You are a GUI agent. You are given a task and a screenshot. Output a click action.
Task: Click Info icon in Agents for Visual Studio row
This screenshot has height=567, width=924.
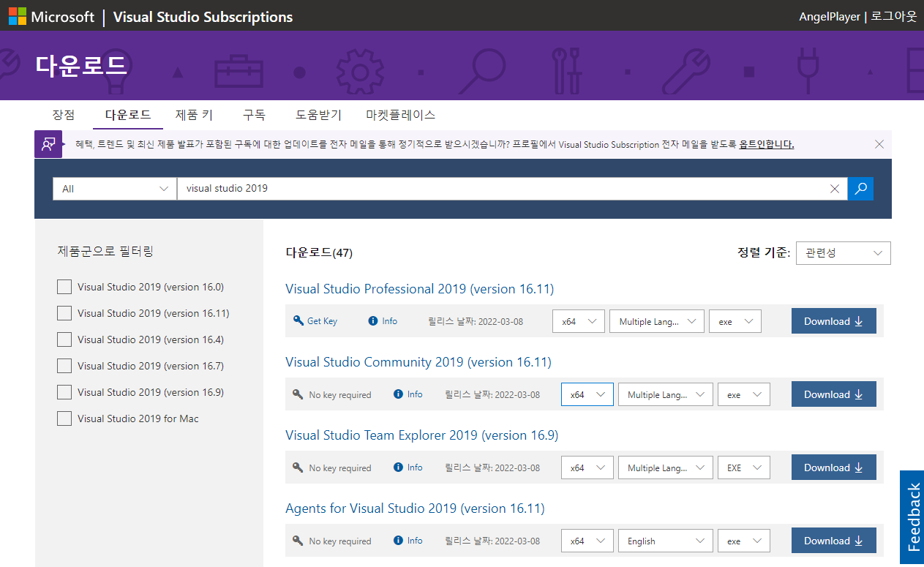click(398, 540)
